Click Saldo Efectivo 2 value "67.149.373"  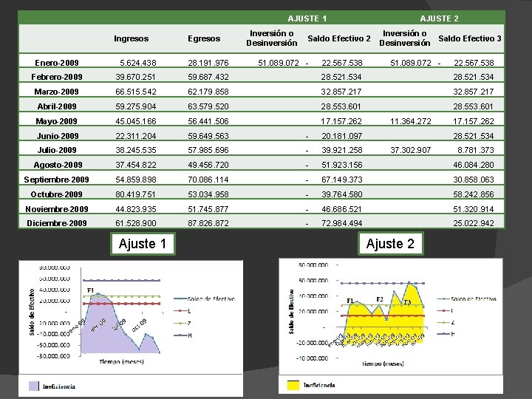pos(342,180)
